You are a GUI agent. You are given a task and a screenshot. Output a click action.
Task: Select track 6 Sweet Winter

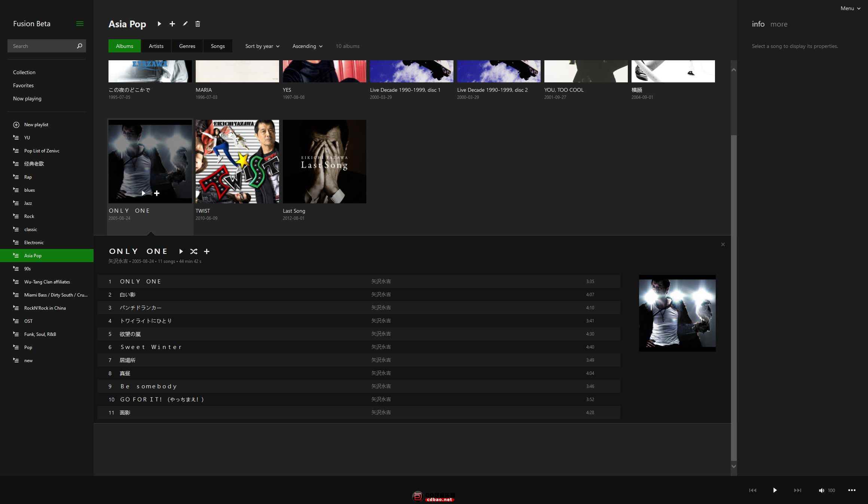pos(359,347)
